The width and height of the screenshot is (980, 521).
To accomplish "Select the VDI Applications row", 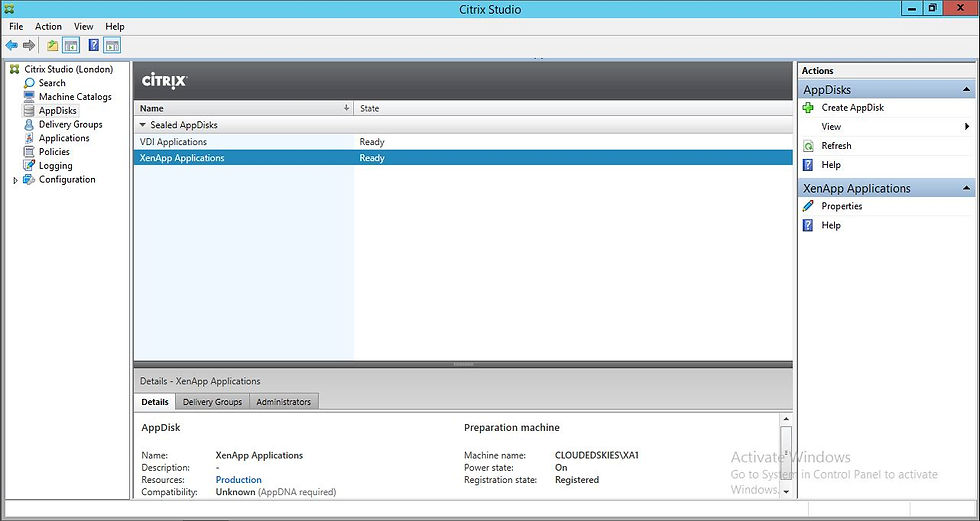I will [463, 142].
